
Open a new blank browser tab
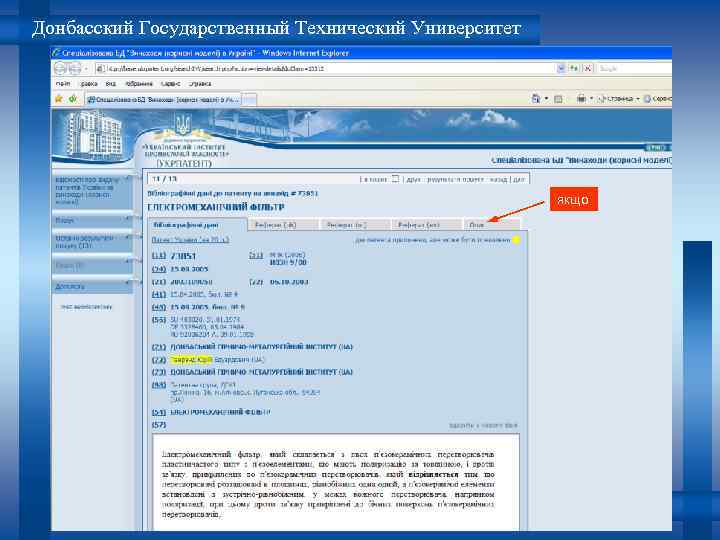click(x=249, y=99)
